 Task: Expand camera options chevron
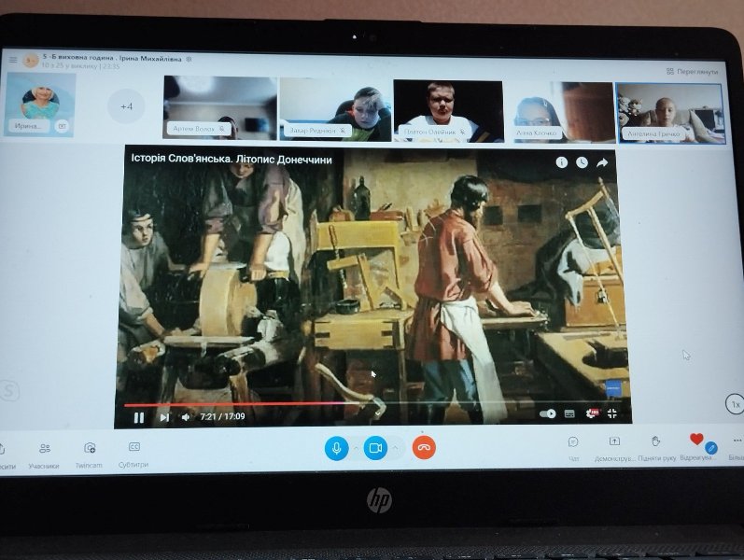tap(395, 449)
